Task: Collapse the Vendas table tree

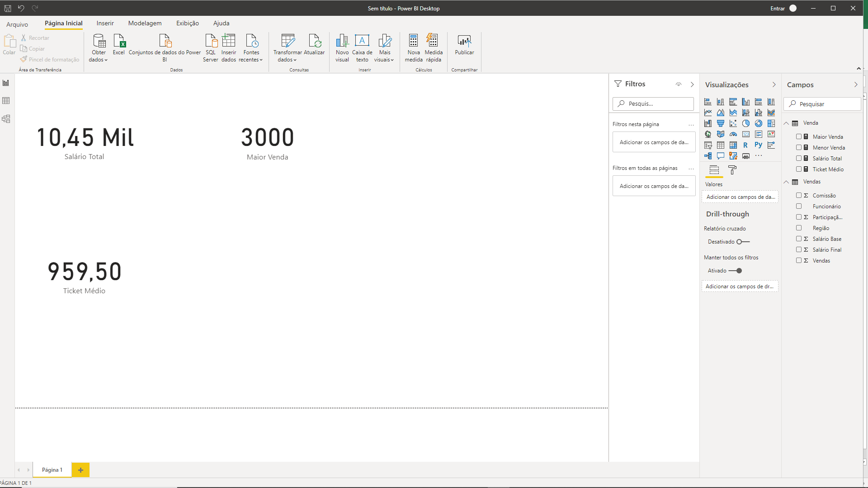Action: (x=787, y=182)
